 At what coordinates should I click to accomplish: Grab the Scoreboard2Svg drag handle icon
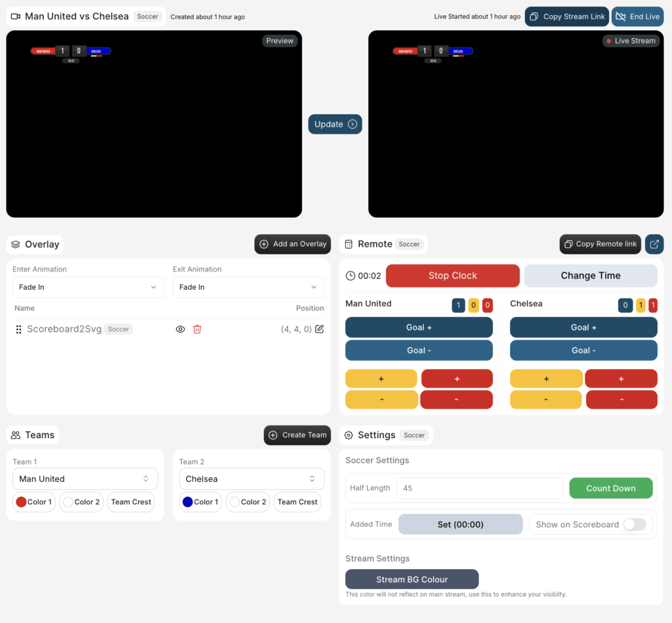18,329
